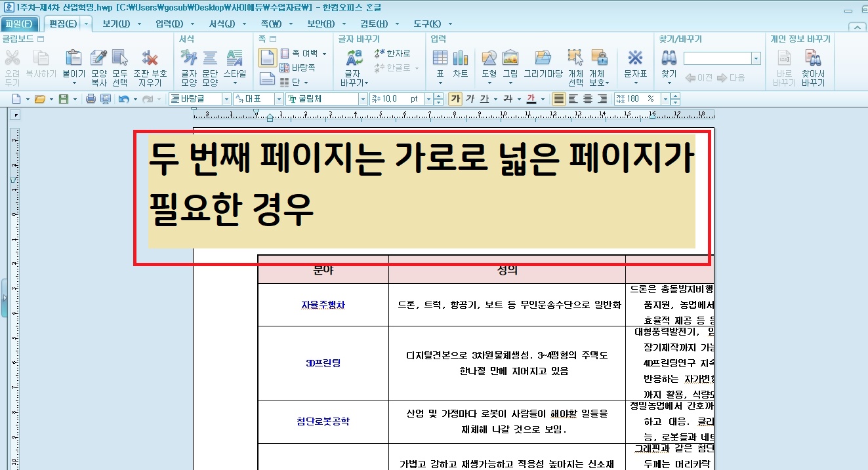
Task: Toggle bold 가 formatting
Action: point(455,99)
